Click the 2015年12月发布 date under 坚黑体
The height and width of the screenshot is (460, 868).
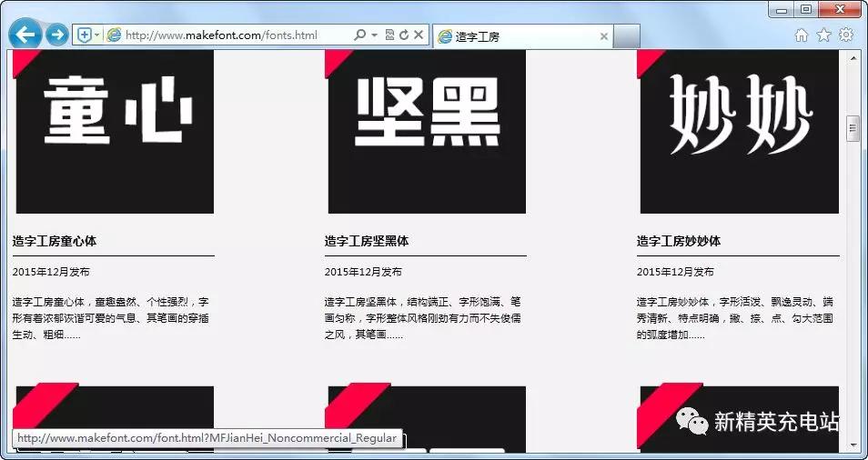[363, 272]
